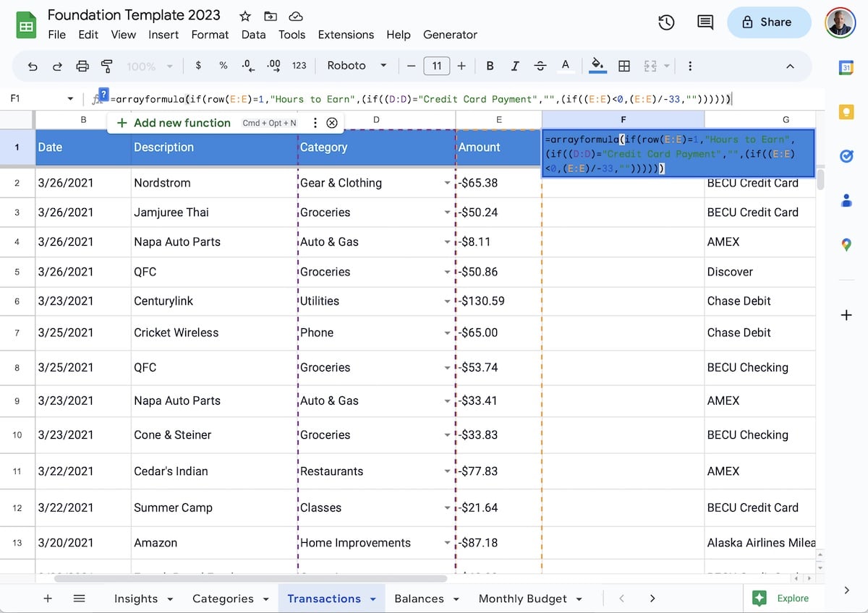The width and height of the screenshot is (868, 613).
Task: Close the Add new function popup
Action: pos(332,123)
